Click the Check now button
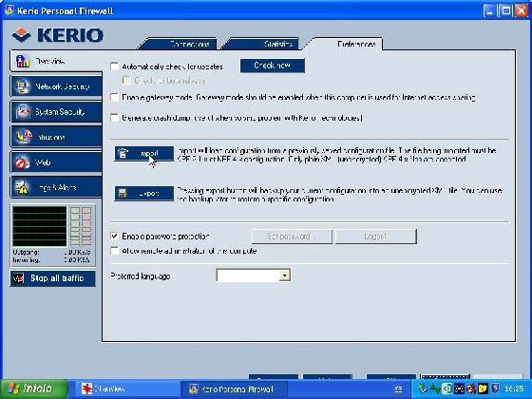532x399 pixels. point(273,66)
